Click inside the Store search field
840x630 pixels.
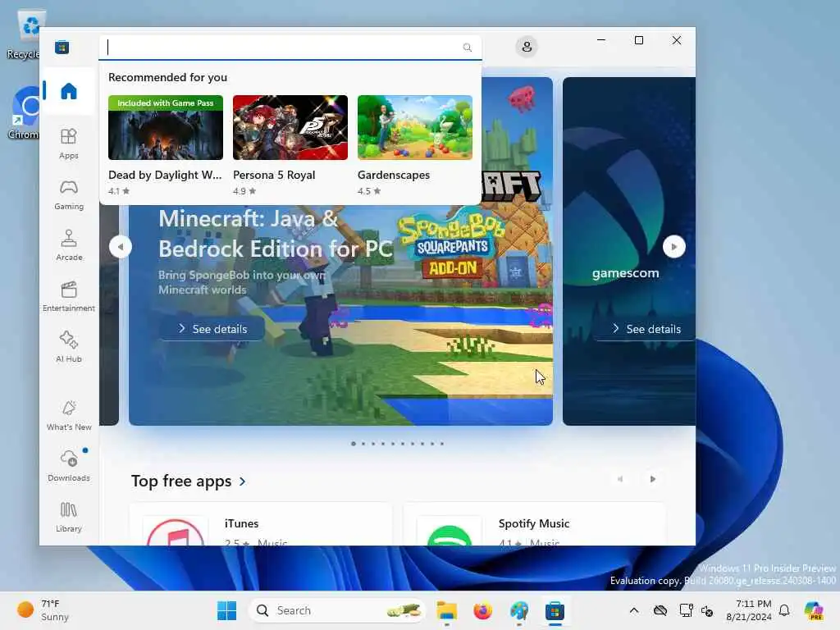pyautogui.click(x=290, y=47)
